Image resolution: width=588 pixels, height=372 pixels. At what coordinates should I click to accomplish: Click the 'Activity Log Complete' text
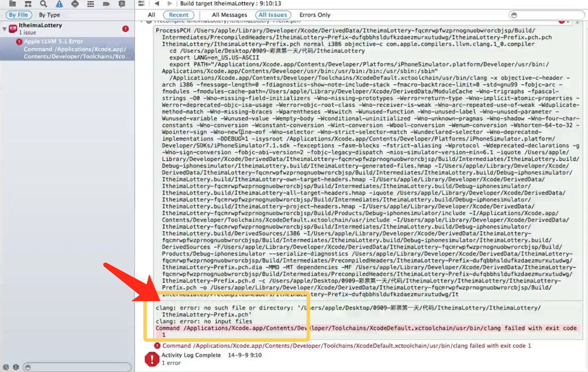click(191, 355)
